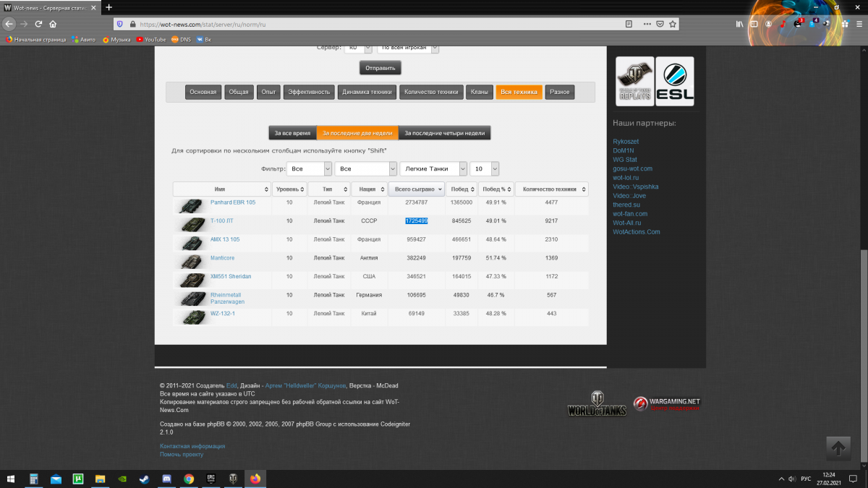Image resolution: width=868 pixels, height=488 pixels.
Task: Open File Explorer from the taskbar
Action: pyautogui.click(x=100, y=479)
